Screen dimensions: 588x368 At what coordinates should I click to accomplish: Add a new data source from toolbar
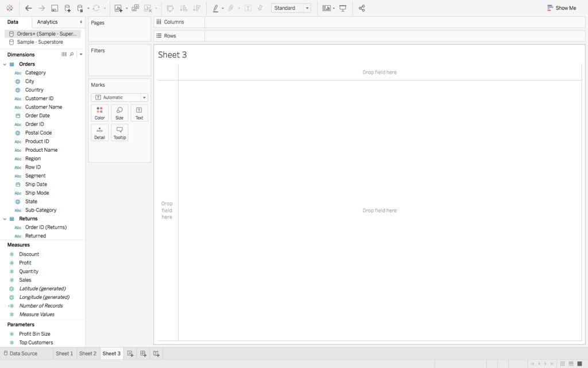click(68, 8)
